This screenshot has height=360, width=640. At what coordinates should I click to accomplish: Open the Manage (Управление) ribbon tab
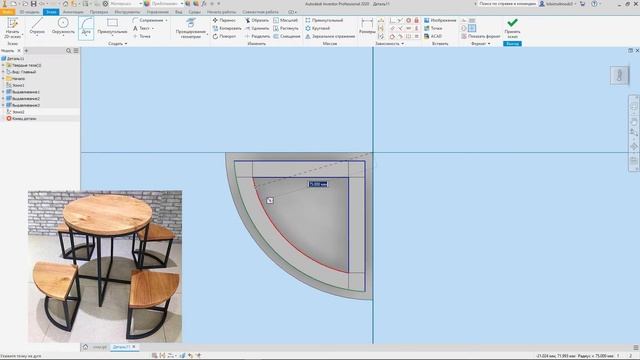coord(158,12)
